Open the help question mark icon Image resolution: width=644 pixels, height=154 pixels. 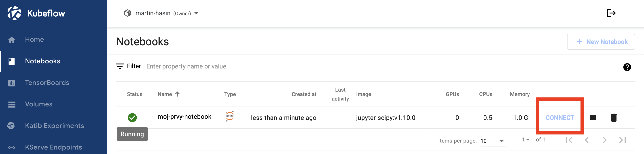627,67
